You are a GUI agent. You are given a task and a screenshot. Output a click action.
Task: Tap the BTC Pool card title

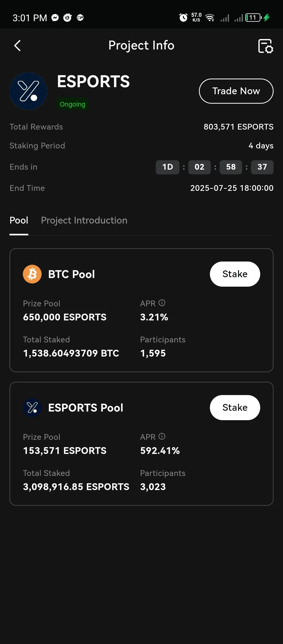(x=72, y=274)
